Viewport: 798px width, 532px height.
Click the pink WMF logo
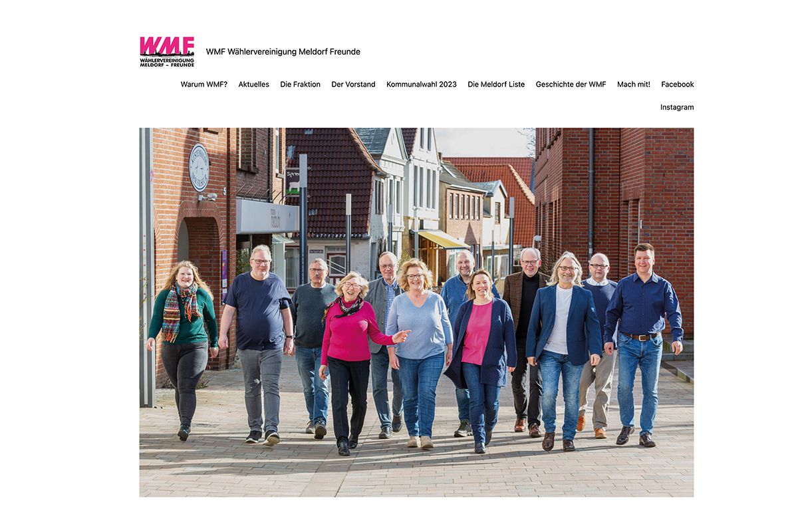coord(167,52)
